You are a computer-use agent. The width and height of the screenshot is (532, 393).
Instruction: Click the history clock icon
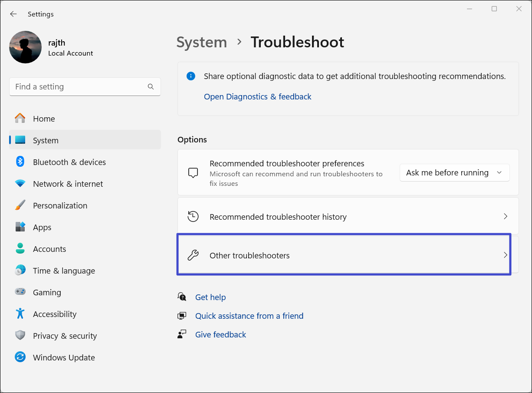coord(193,217)
